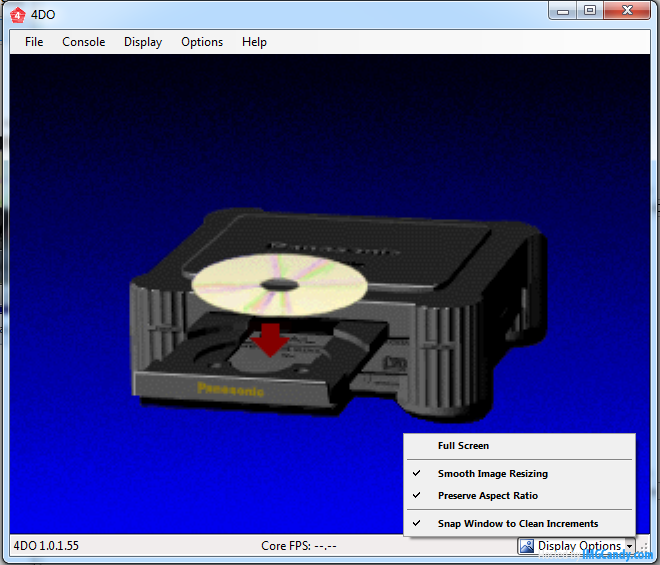Open the Help menu
The height and width of the screenshot is (565, 660).
(x=254, y=42)
